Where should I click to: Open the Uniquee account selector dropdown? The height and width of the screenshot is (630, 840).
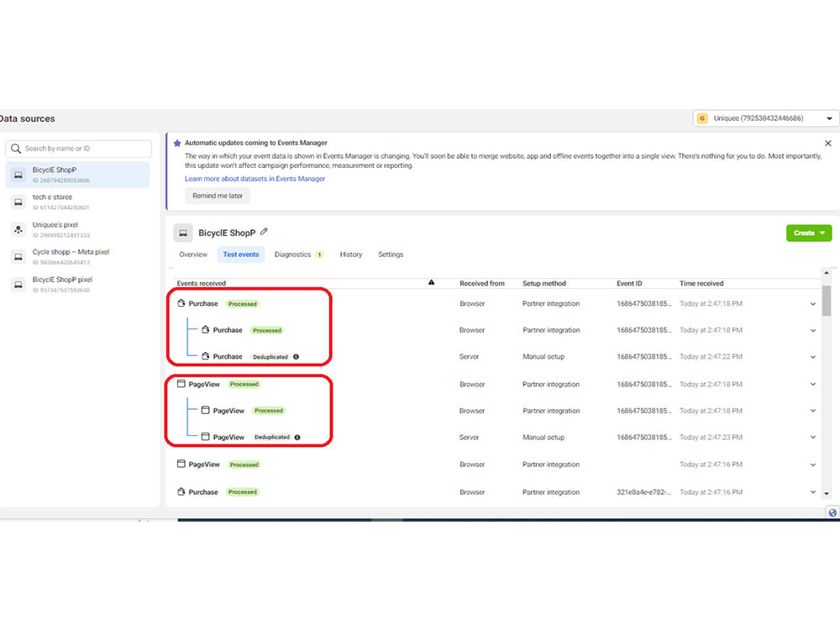tap(828, 118)
